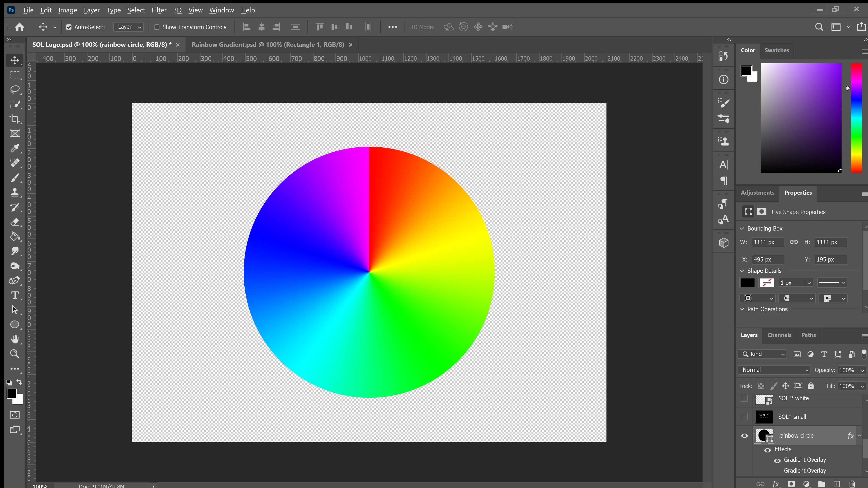This screenshot has height=488, width=868.
Task: Click the bounding box width field
Action: [767, 242]
